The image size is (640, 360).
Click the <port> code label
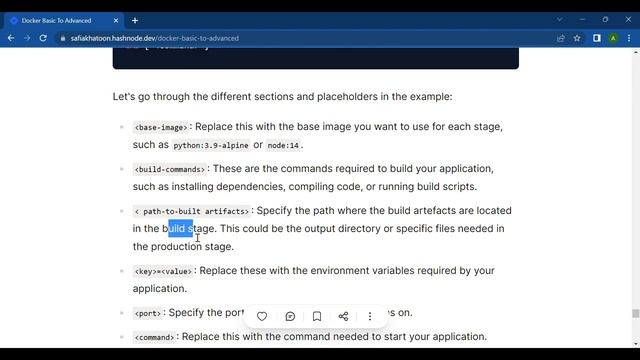[148, 313]
